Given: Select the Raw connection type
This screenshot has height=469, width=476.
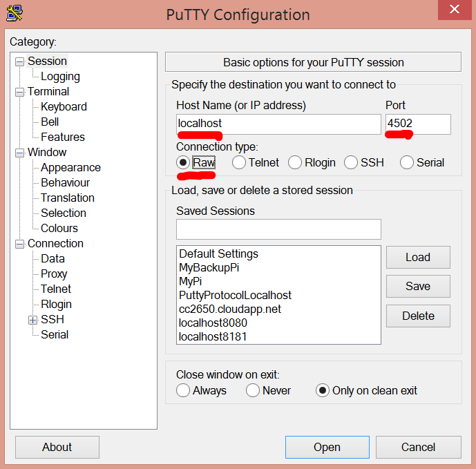Looking at the screenshot, I should coord(183,163).
